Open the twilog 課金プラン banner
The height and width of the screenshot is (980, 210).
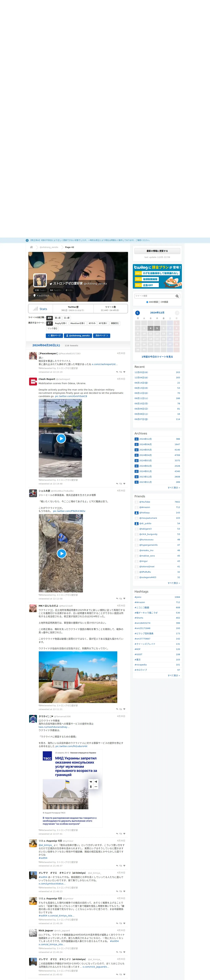[157, 277]
